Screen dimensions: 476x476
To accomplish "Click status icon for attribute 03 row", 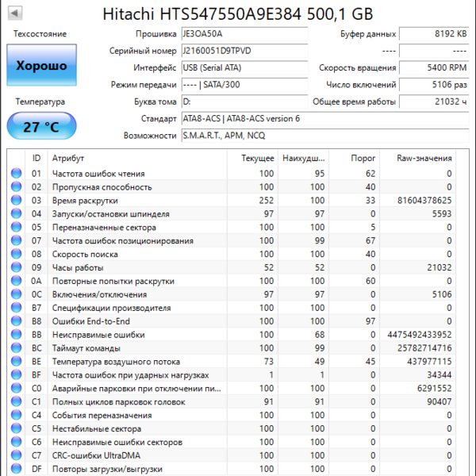I will click(x=17, y=200).
